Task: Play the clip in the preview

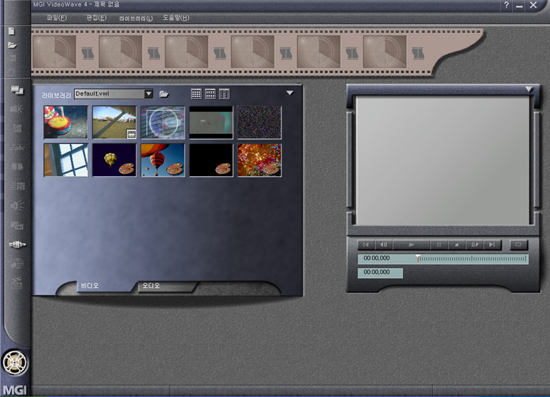Action: click(411, 244)
